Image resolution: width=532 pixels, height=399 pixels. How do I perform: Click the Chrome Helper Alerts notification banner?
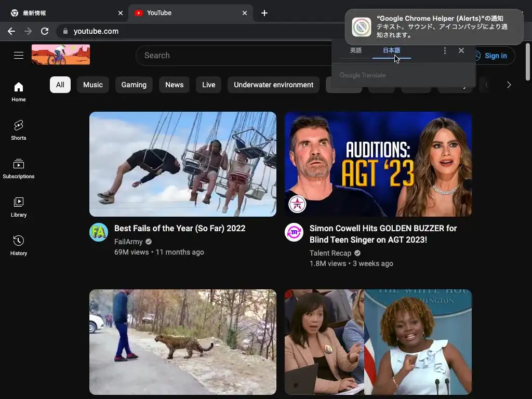[434, 27]
